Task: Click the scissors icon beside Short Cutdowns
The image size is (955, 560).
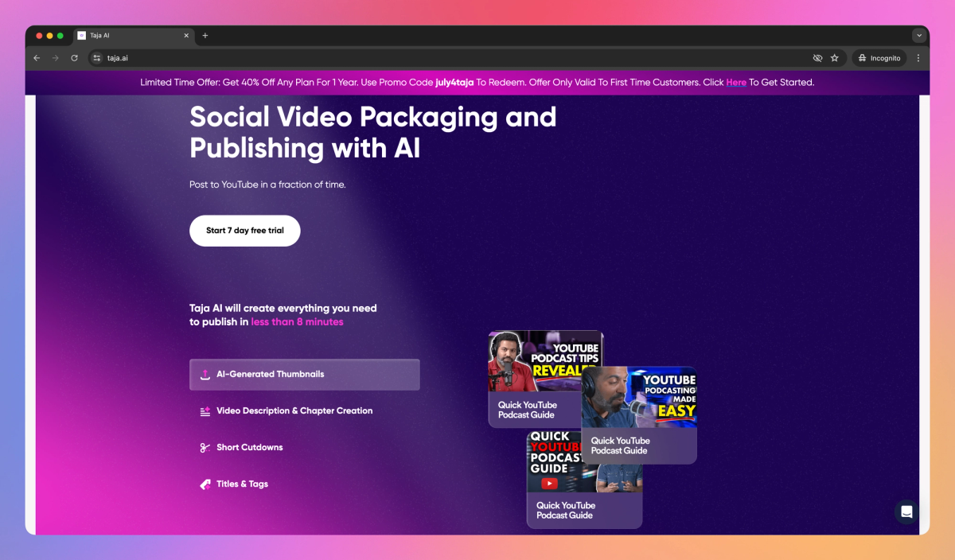Action: (x=205, y=448)
